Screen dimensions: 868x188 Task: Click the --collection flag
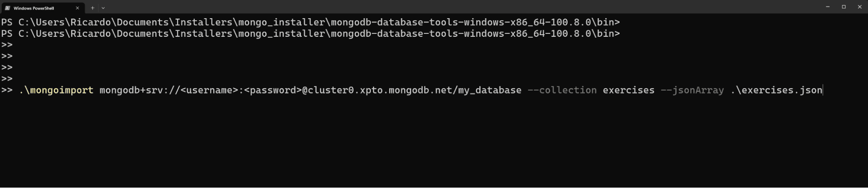(562, 90)
